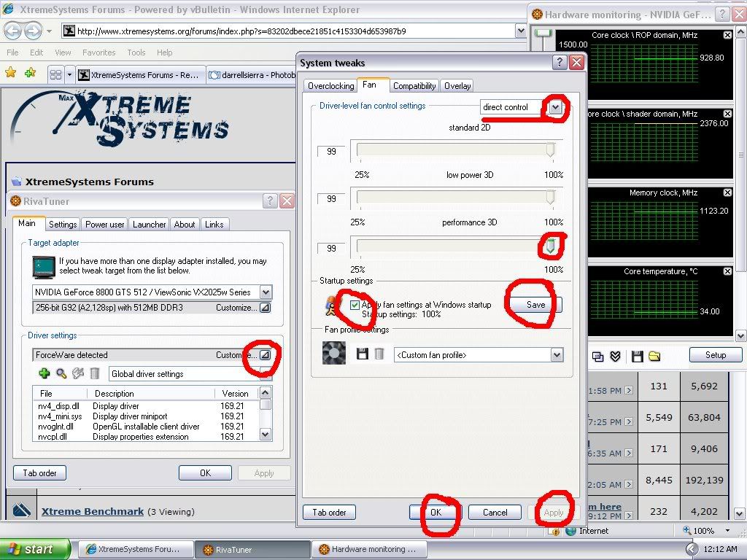Click the magnifier icon in Driver settings

tap(61, 373)
